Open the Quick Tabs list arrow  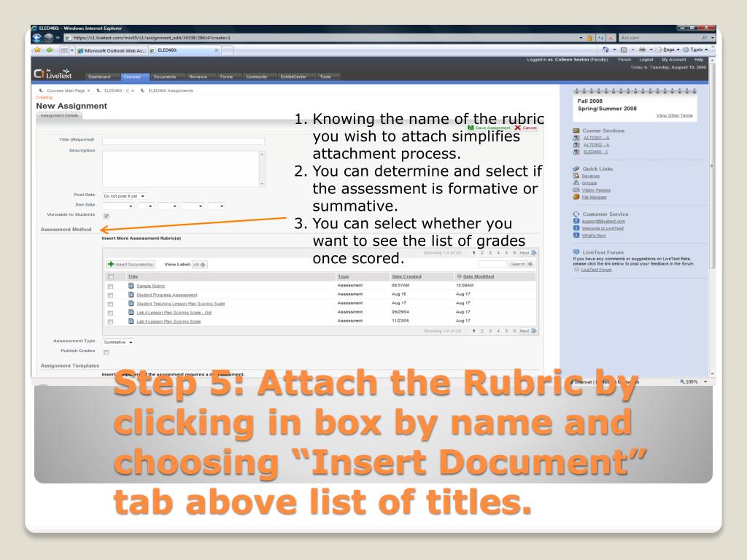(x=72, y=50)
